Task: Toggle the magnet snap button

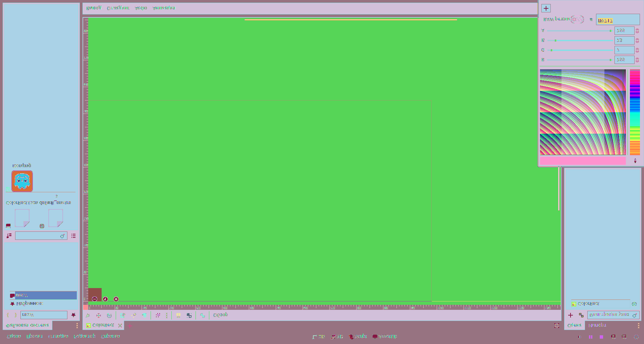Action: [158, 316]
